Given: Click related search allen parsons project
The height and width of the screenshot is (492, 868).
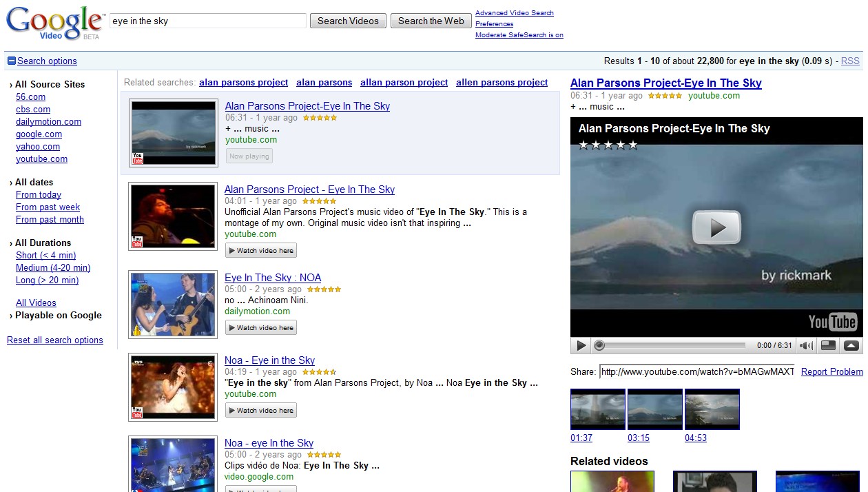Looking at the screenshot, I should click(502, 83).
